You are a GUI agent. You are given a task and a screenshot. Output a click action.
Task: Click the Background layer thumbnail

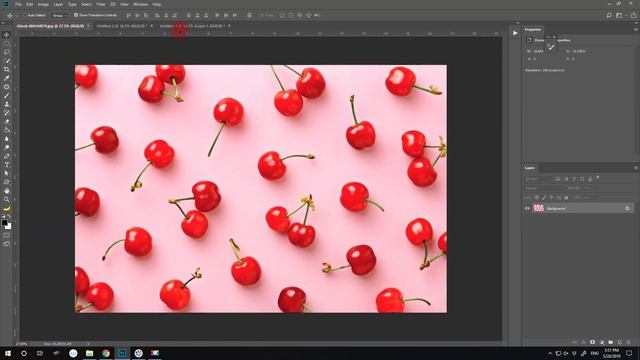(538, 208)
